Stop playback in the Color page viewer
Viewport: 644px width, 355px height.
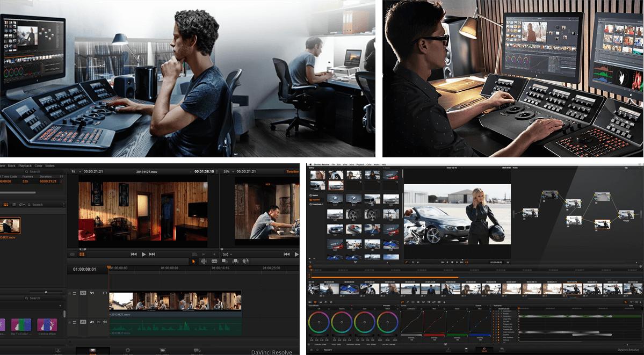coord(452,262)
